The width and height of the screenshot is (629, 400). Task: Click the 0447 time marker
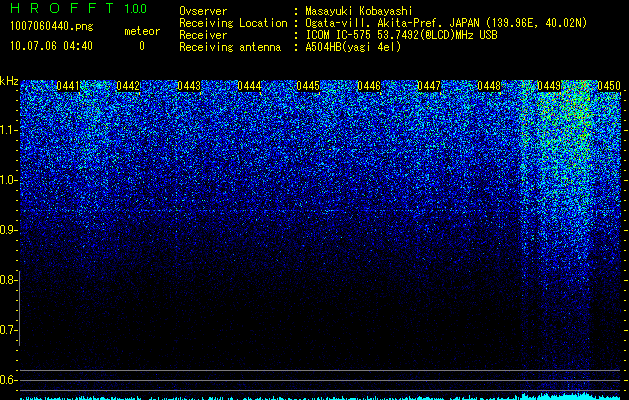(x=429, y=86)
